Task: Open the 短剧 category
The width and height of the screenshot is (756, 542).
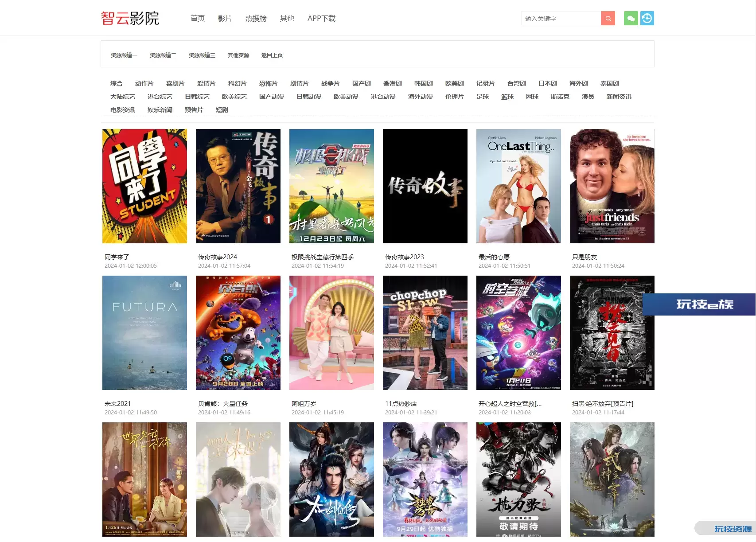Action: [x=222, y=110]
